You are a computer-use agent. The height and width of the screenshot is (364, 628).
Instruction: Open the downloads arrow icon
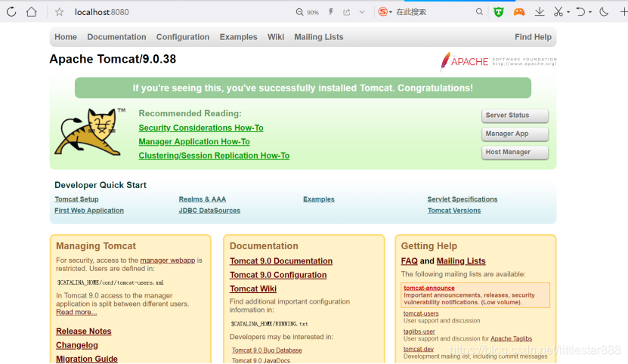[x=540, y=11]
